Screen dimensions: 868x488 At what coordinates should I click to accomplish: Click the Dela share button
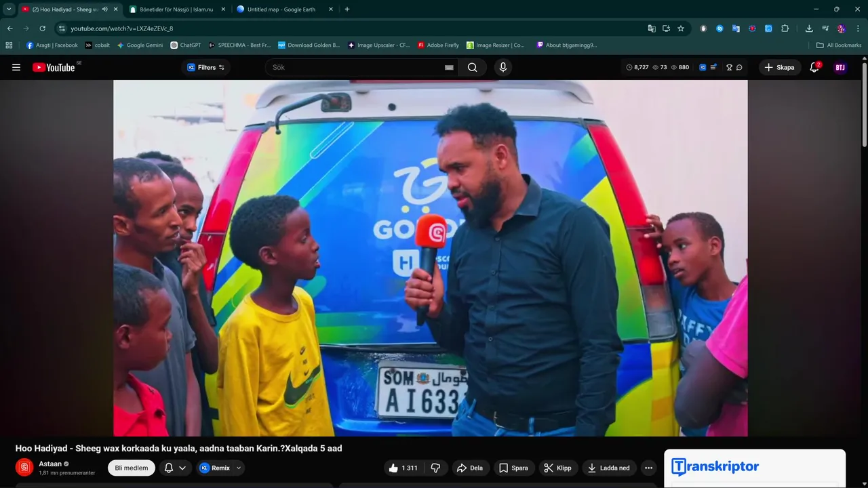coord(469,468)
